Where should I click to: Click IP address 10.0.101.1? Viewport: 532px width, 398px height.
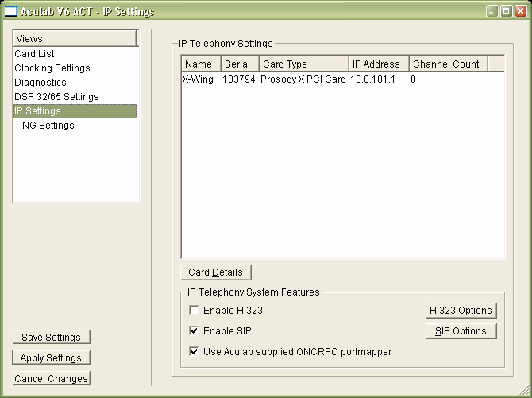(x=372, y=79)
